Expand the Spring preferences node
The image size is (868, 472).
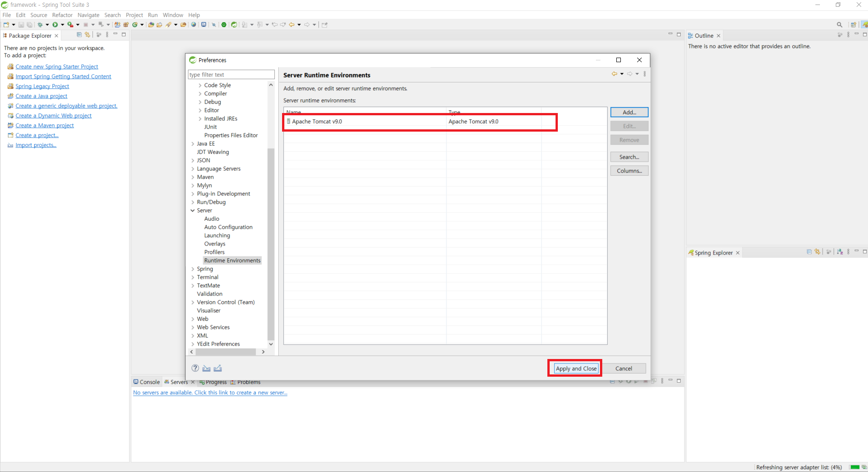tap(193, 269)
